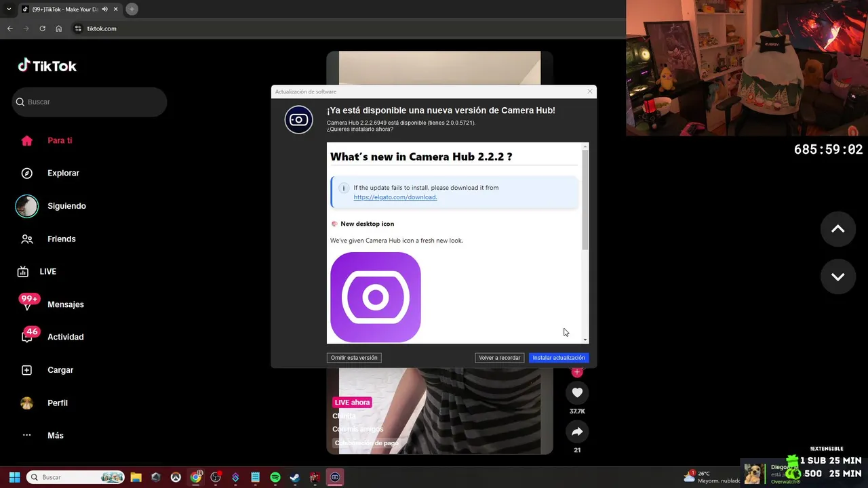The width and height of the screenshot is (868, 488).
Task: Click the site info icon in address bar
Action: (78, 28)
